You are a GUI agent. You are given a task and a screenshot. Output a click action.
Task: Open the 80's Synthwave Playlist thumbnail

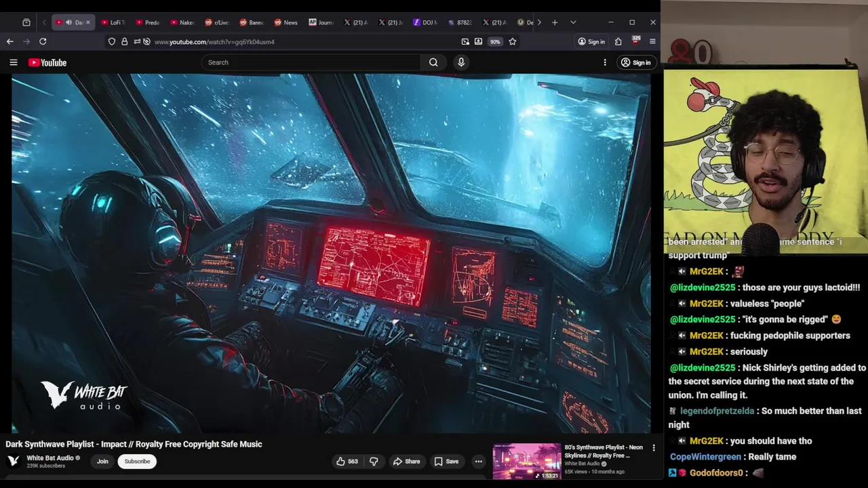tap(527, 462)
